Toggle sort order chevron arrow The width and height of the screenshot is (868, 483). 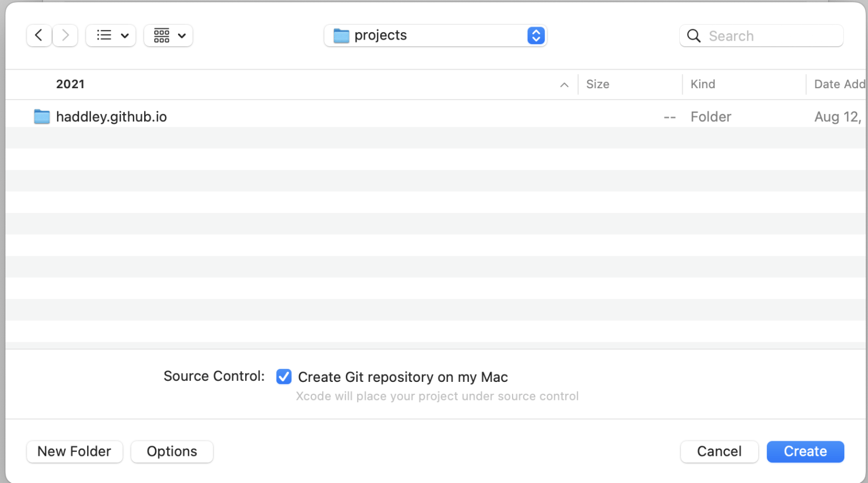(564, 85)
